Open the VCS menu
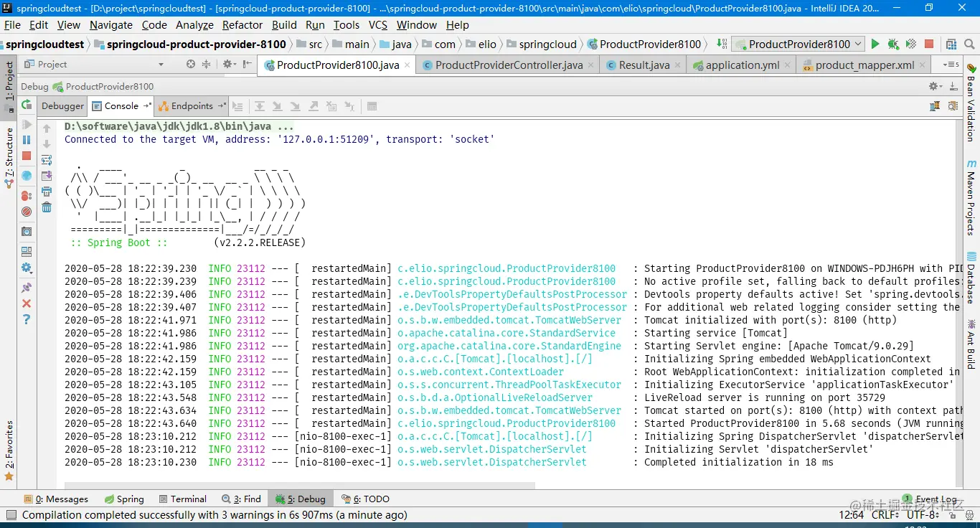The width and height of the screenshot is (980, 528). [x=378, y=24]
